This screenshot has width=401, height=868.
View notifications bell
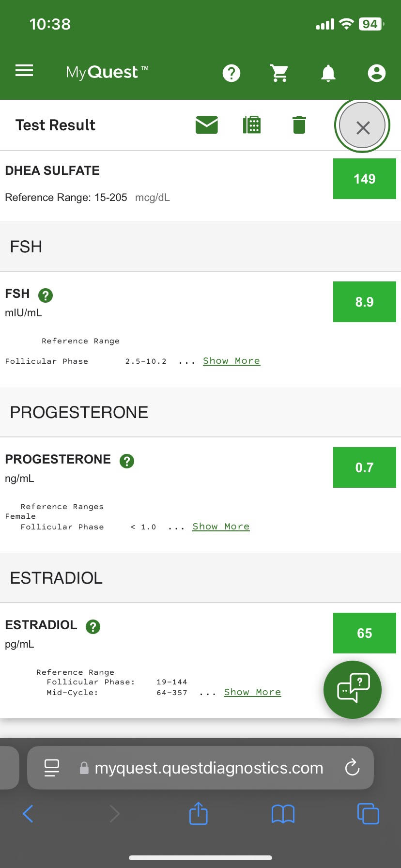pyautogui.click(x=328, y=73)
